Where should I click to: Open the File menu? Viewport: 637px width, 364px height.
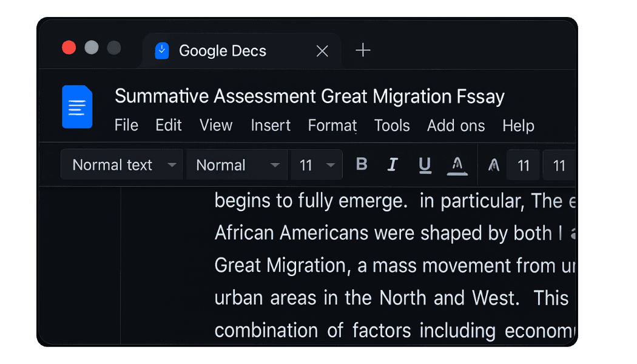click(x=126, y=125)
